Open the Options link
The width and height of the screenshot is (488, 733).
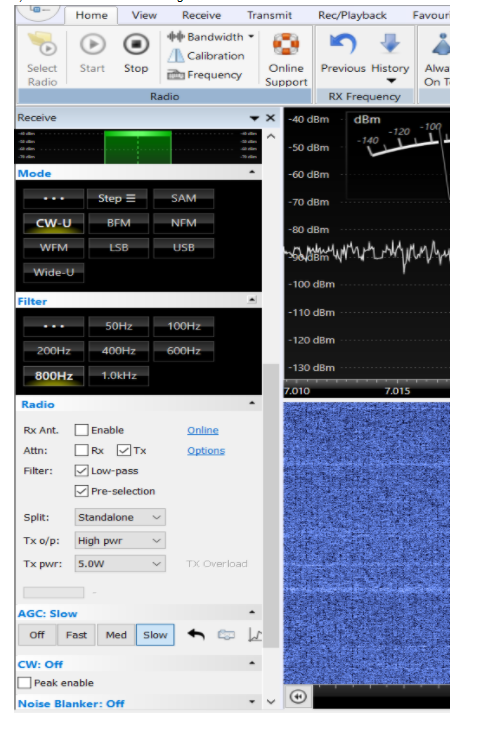click(206, 451)
